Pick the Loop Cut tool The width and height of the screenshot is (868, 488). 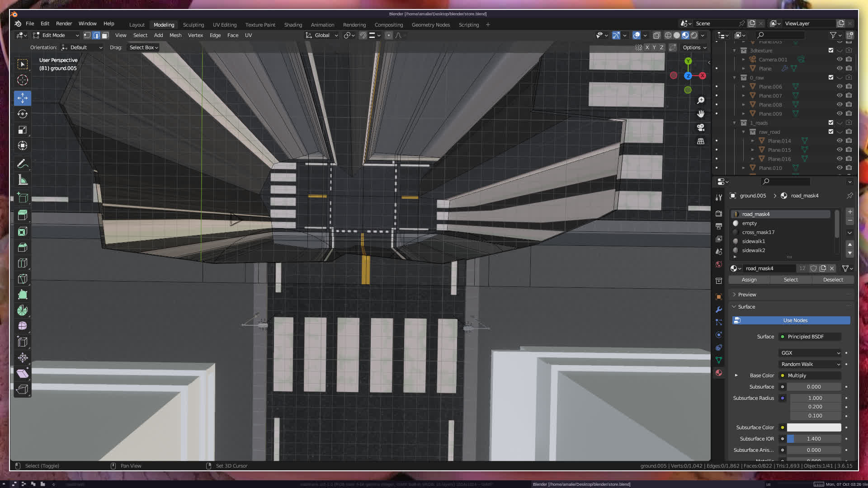tap(23, 263)
